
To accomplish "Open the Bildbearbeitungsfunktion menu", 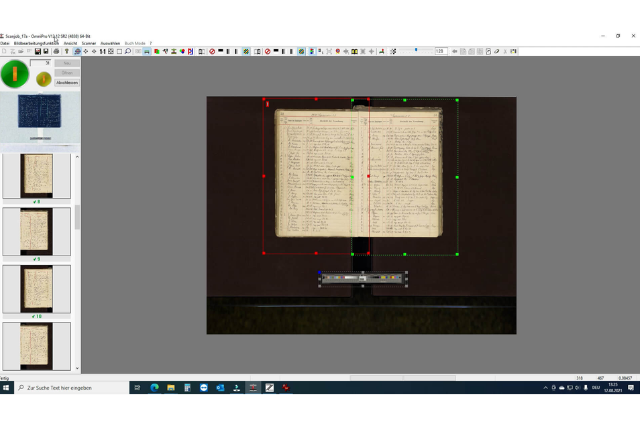I will (36, 43).
